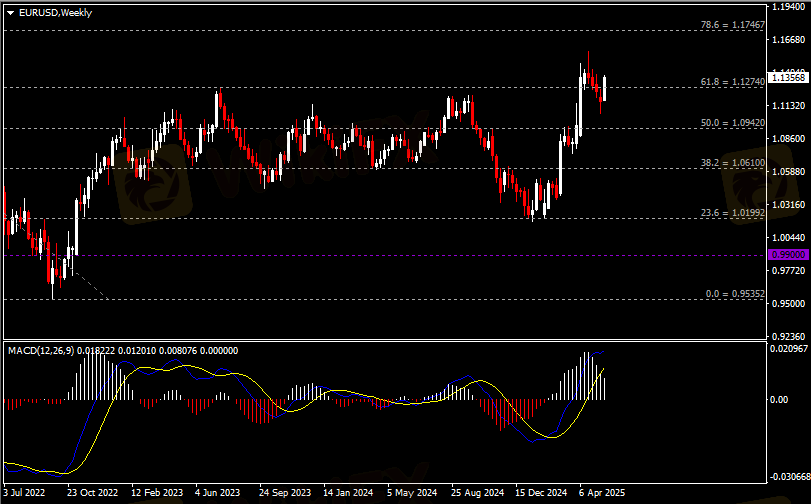
Task: Click the triangle arrow beside EURUSD,Weekly
Action: (10, 13)
